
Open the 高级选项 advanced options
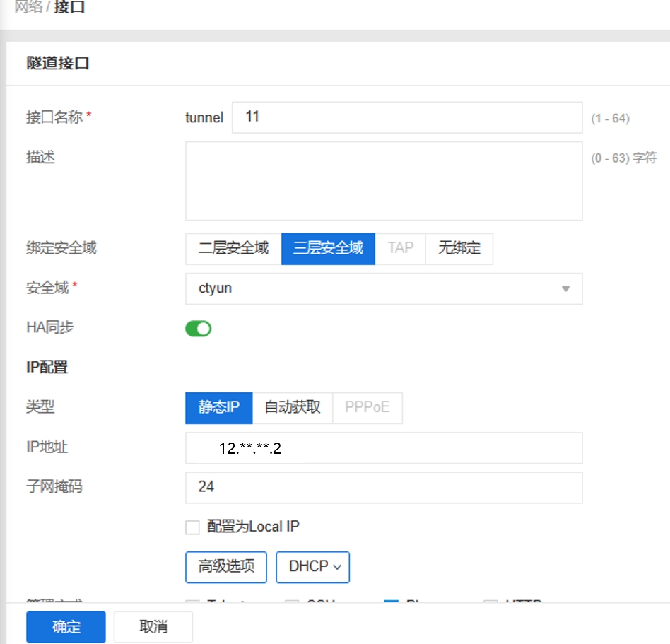(225, 567)
